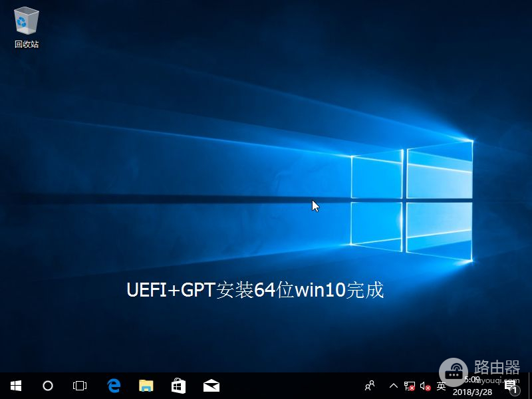The height and width of the screenshot is (399, 532).
Task: Click the disconnected network tray icon
Action: tap(410, 386)
